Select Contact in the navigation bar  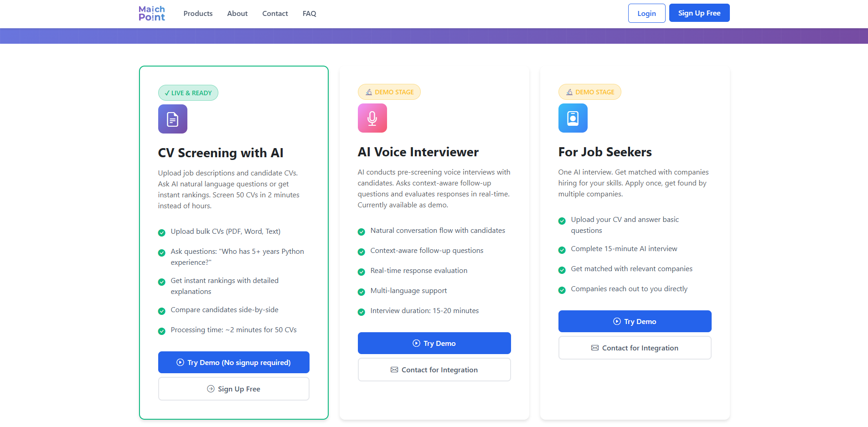275,13
